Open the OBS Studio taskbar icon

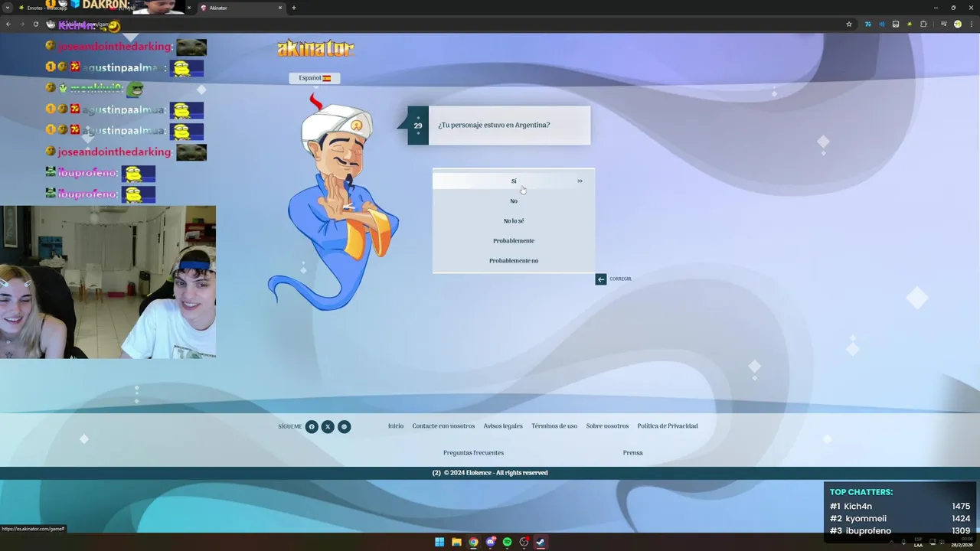524,543
